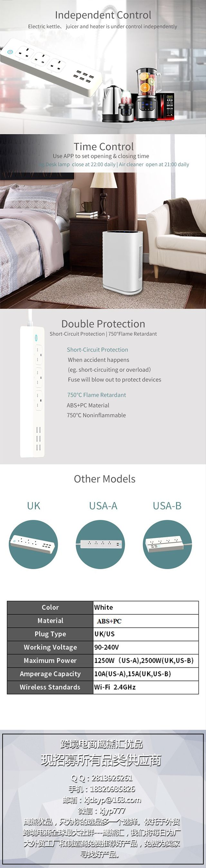This screenshot has height=868, width=206.
Task: Click the Short-Circuit Protection subheading
Action: coord(97,349)
